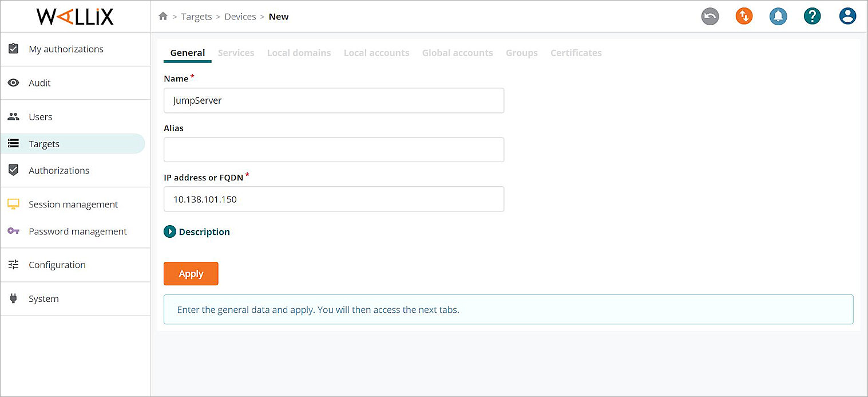Open the Configuration sliders icon

pyautogui.click(x=14, y=265)
